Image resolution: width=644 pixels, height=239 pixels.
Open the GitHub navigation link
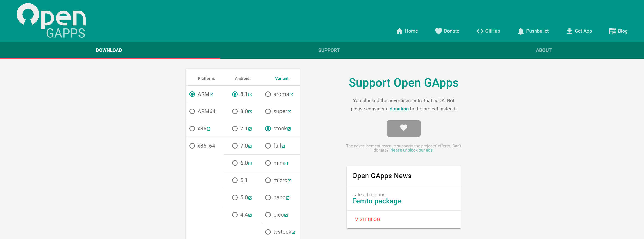point(488,31)
